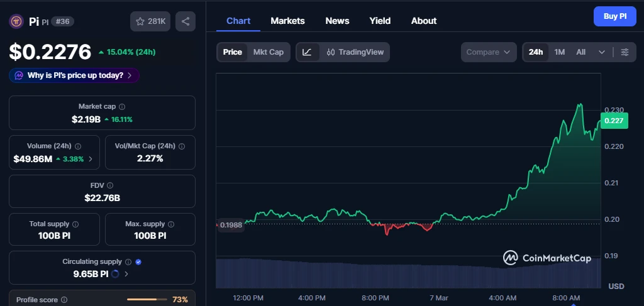The width and height of the screenshot is (644, 306).
Task: Show Volume (24h) info icon
Action: pyautogui.click(x=78, y=146)
